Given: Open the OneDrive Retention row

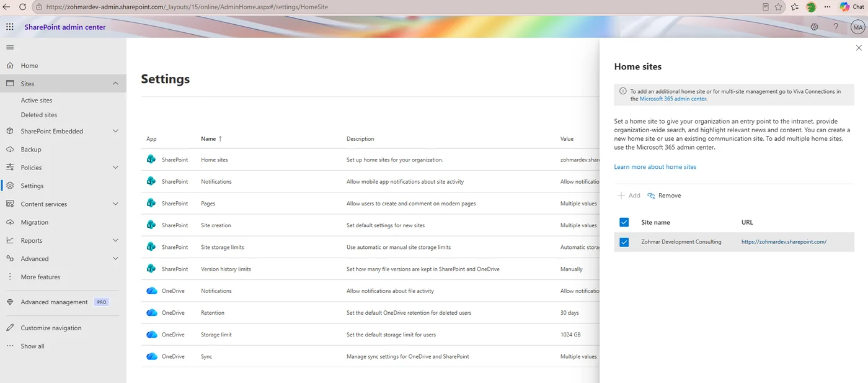Looking at the screenshot, I should (370, 313).
